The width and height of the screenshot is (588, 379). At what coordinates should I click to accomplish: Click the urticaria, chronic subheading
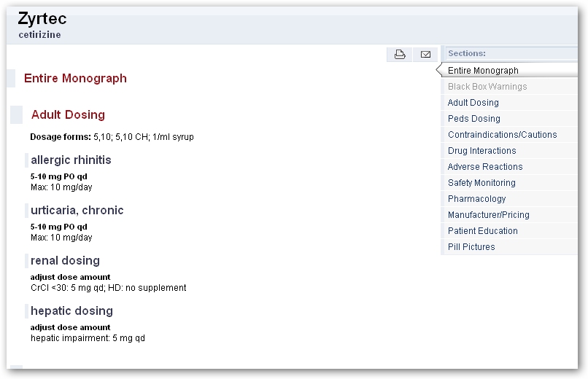(77, 210)
